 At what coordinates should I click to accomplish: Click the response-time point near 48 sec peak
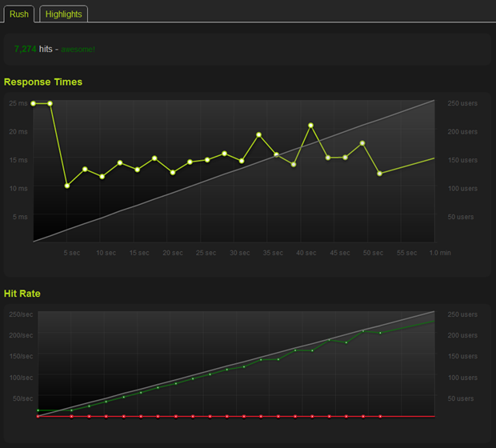tap(362, 143)
